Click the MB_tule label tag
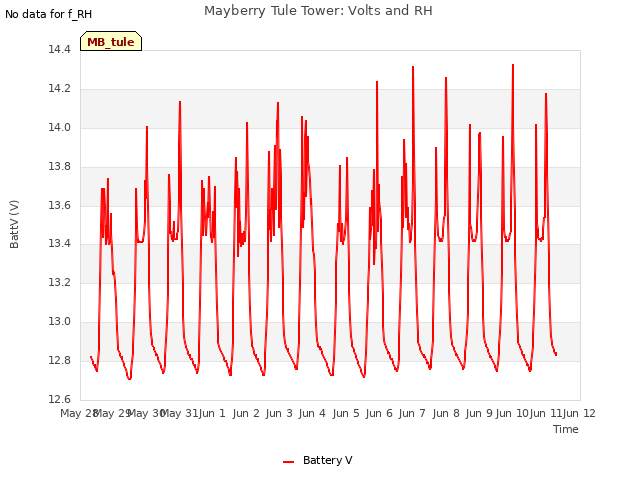 111,41
